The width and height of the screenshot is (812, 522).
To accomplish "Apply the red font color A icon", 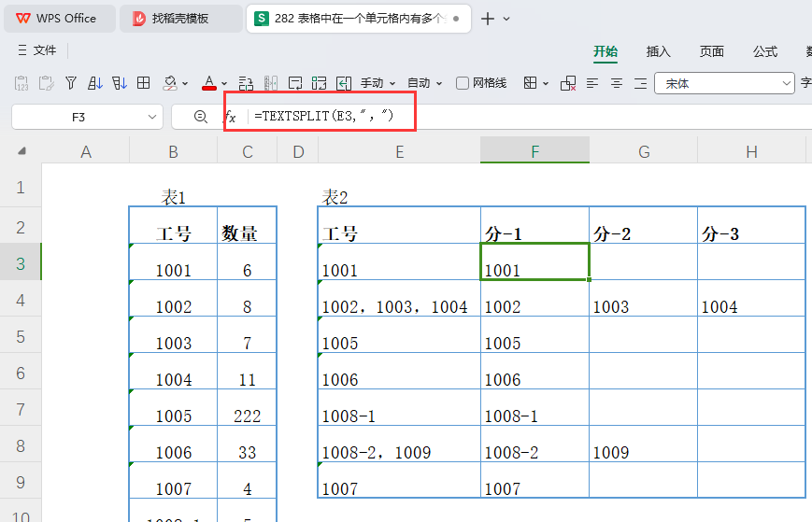I will [209, 83].
